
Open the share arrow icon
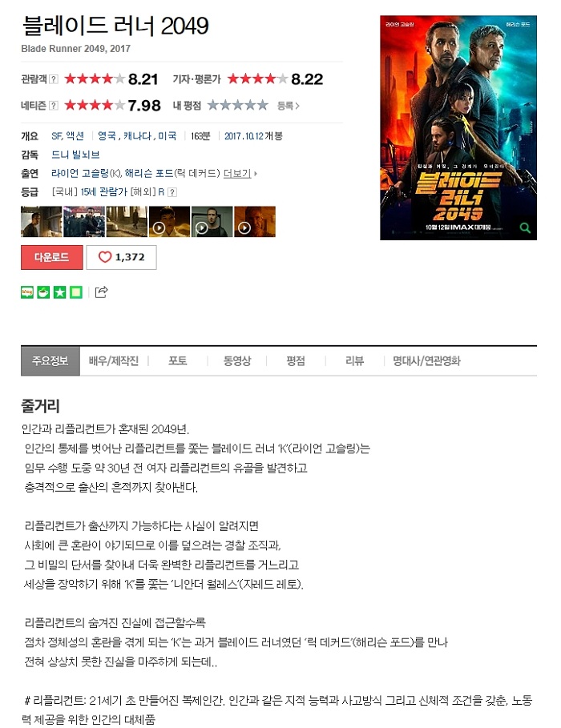[101, 292]
